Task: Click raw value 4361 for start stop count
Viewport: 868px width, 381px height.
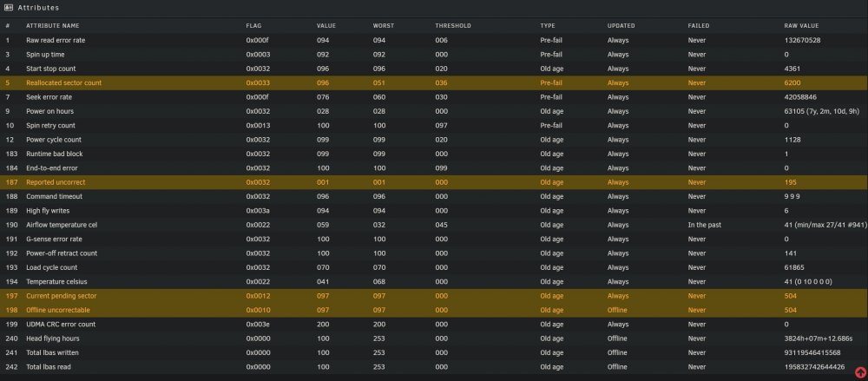Action: pyautogui.click(x=792, y=69)
